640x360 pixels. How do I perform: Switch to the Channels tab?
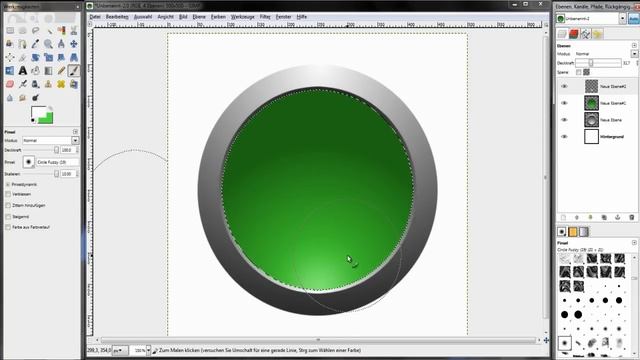click(574, 34)
